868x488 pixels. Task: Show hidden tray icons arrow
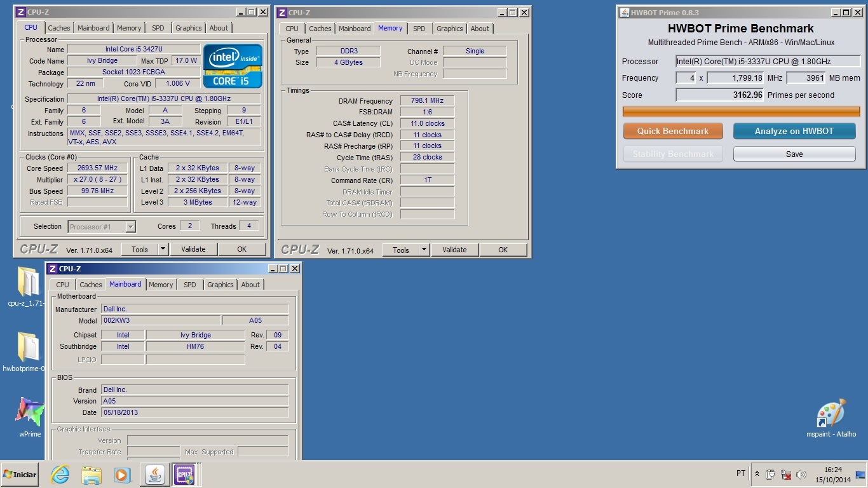click(757, 474)
